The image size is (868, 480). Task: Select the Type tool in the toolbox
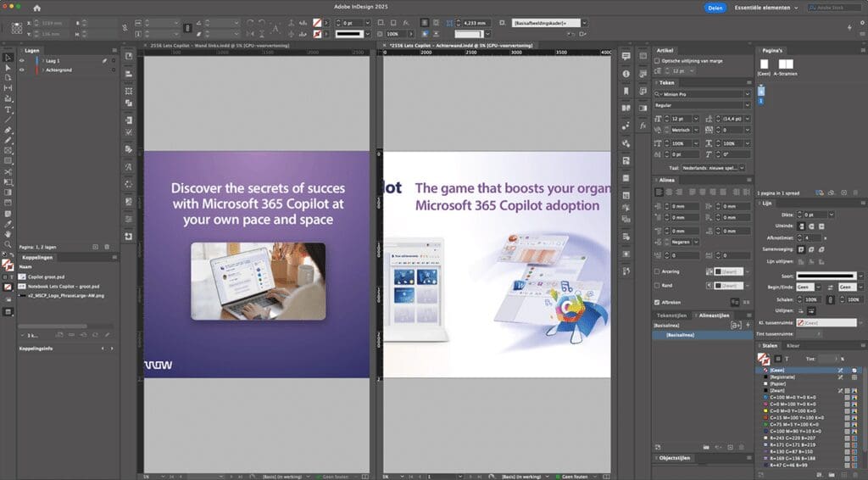(x=8, y=109)
